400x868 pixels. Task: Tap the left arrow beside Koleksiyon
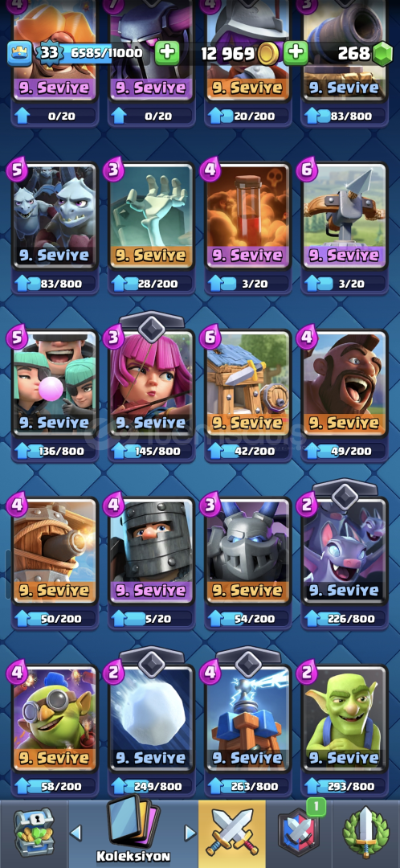tap(76, 832)
